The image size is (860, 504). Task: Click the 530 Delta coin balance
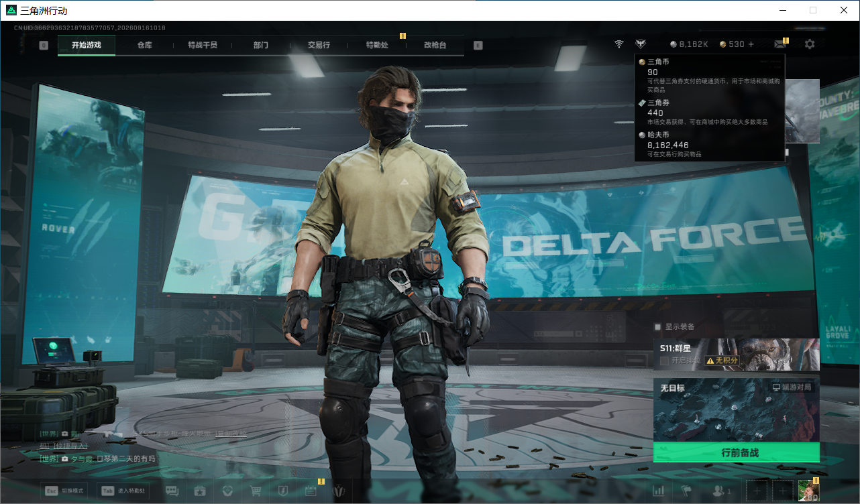click(x=732, y=44)
